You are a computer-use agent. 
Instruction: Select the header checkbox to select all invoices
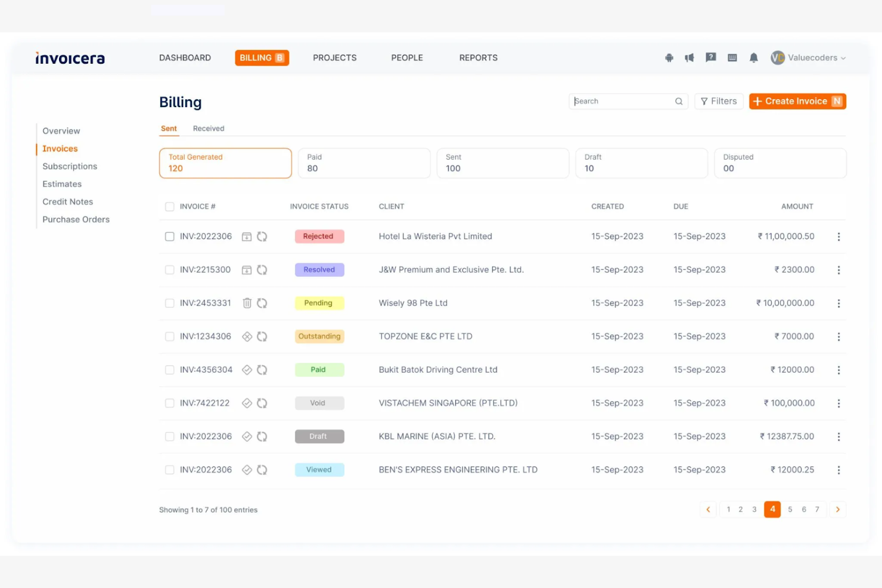(170, 206)
